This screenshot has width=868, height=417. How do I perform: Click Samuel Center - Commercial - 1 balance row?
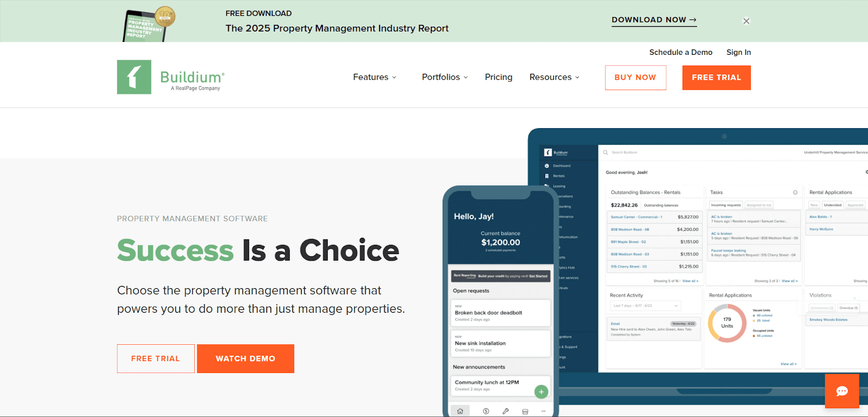click(x=654, y=217)
